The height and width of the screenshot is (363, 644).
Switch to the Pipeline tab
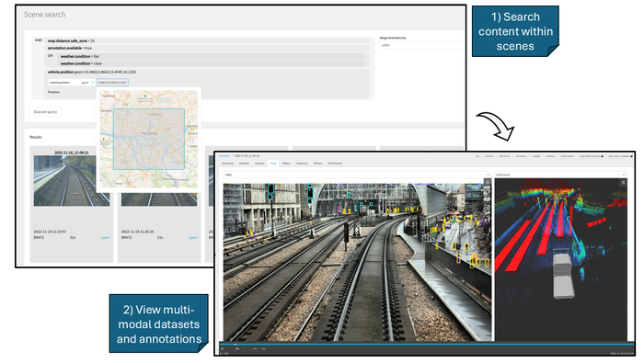(x=244, y=164)
